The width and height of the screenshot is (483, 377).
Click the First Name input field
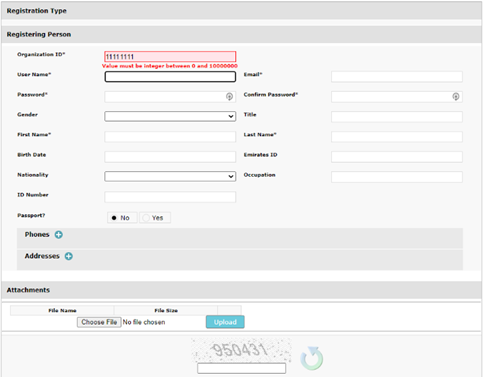(170, 137)
